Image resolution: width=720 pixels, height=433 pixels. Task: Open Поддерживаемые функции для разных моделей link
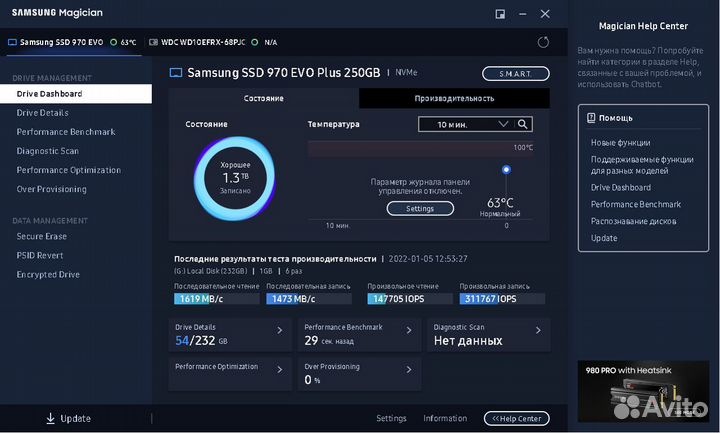(x=642, y=165)
